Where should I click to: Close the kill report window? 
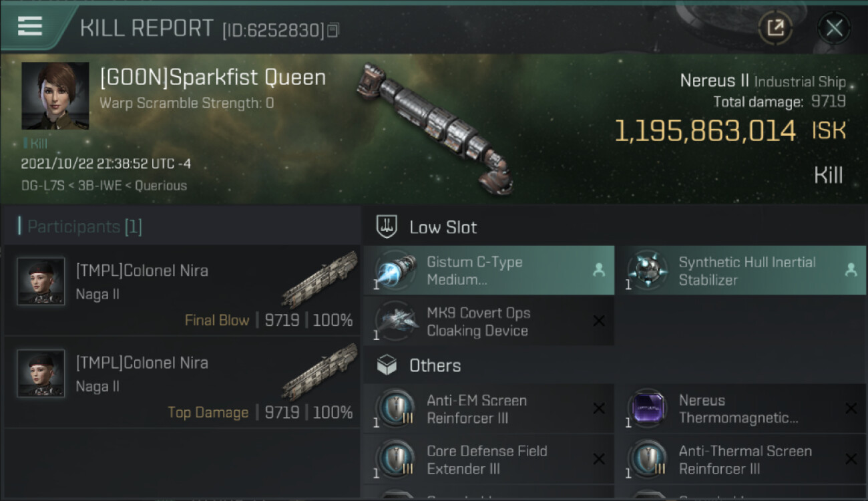tap(834, 28)
